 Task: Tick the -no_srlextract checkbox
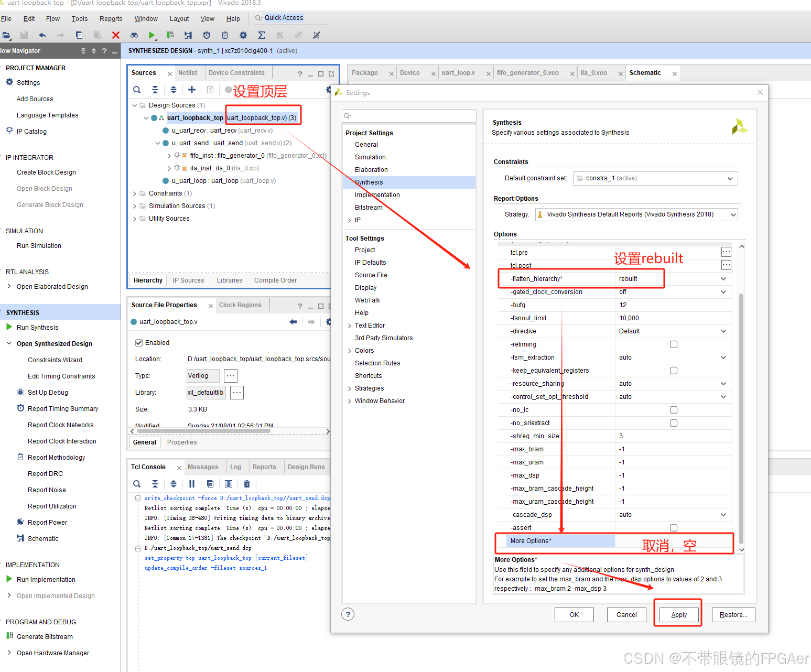[674, 423]
